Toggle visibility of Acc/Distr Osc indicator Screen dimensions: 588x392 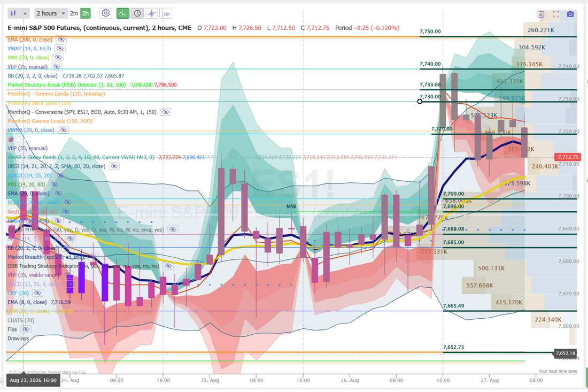pyautogui.click(x=66, y=212)
